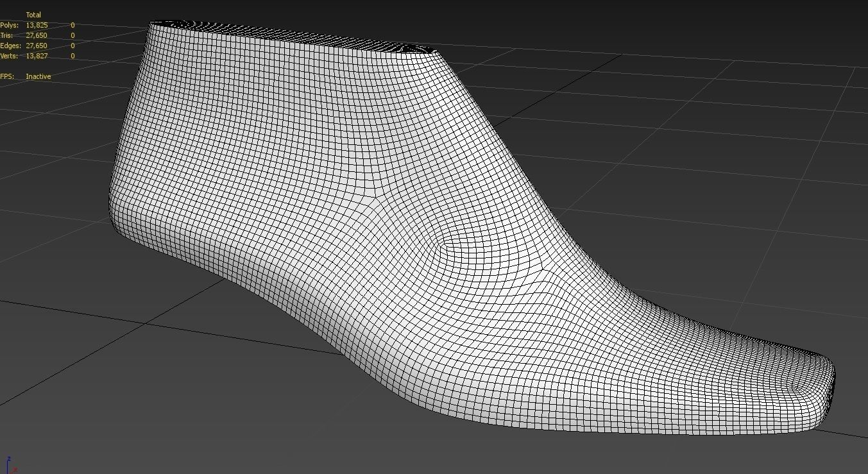
Task: Click the Tris count display
Action: [x=26, y=35]
